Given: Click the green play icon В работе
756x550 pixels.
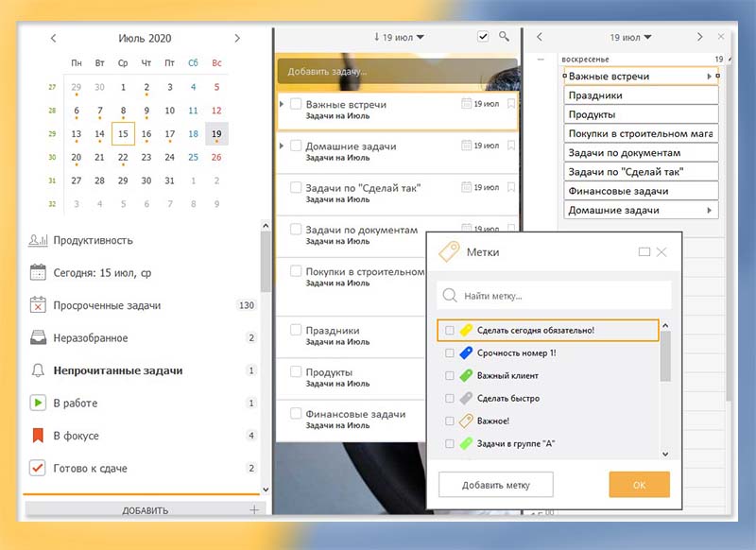Looking at the screenshot, I should [x=38, y=403].
